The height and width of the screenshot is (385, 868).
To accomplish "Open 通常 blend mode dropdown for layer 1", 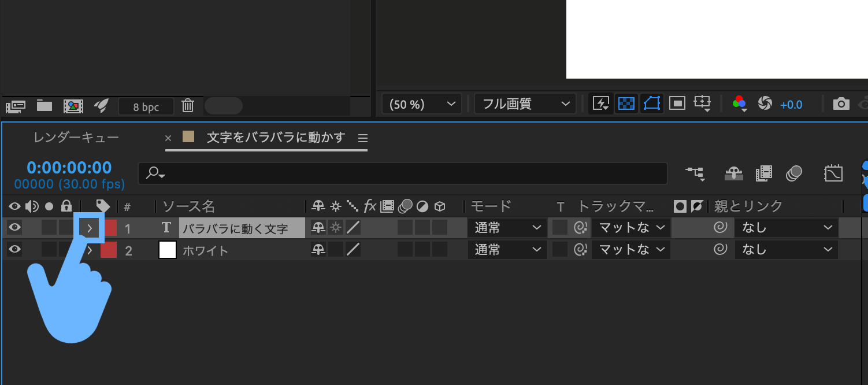I will tap(507, 228).
